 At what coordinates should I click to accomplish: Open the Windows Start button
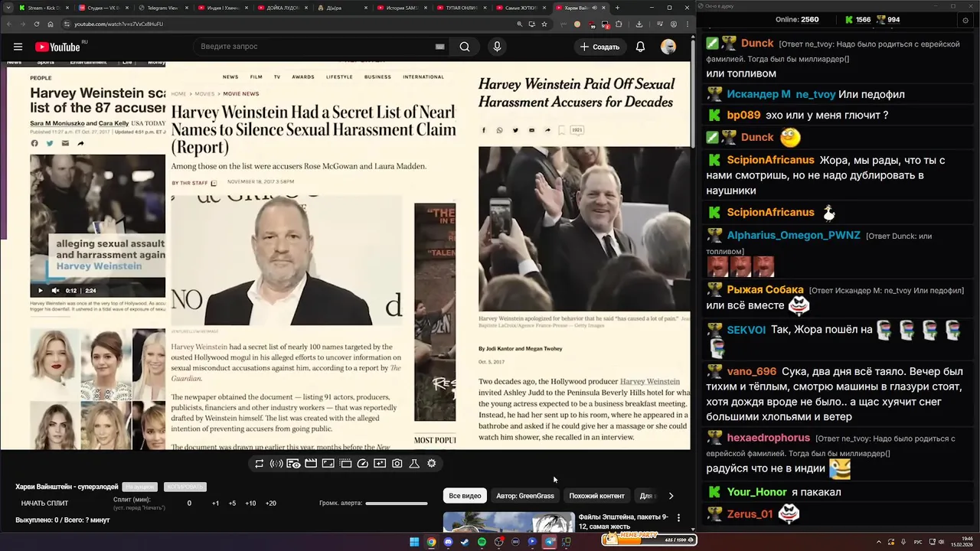(414, 542)
